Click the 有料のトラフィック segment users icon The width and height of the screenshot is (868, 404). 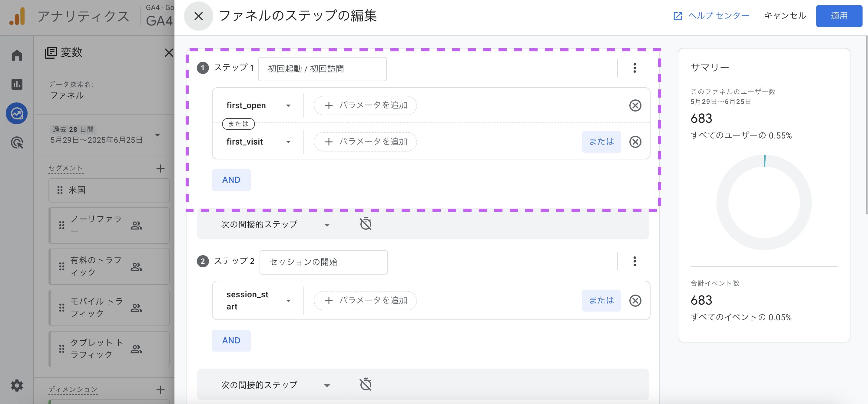136,266
